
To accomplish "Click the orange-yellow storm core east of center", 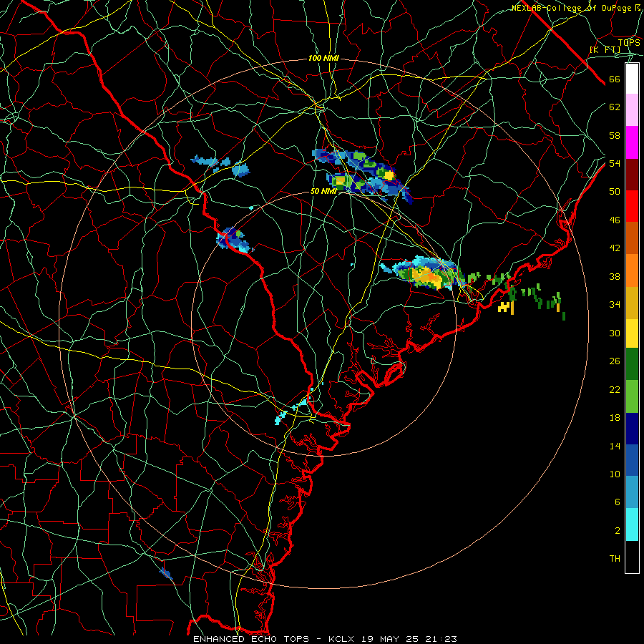I will click(428, 277).
